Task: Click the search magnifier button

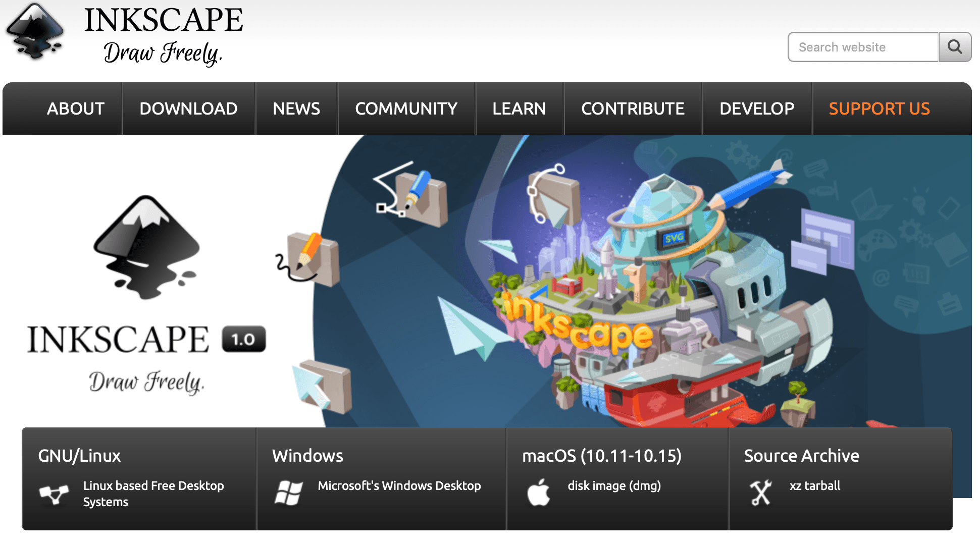Action: (954, 47)
